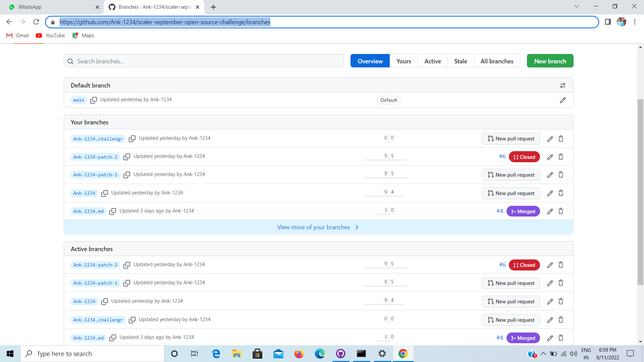Rename Ank-1234-patch-2 using the pencil icon

click(x=550, y=157)
